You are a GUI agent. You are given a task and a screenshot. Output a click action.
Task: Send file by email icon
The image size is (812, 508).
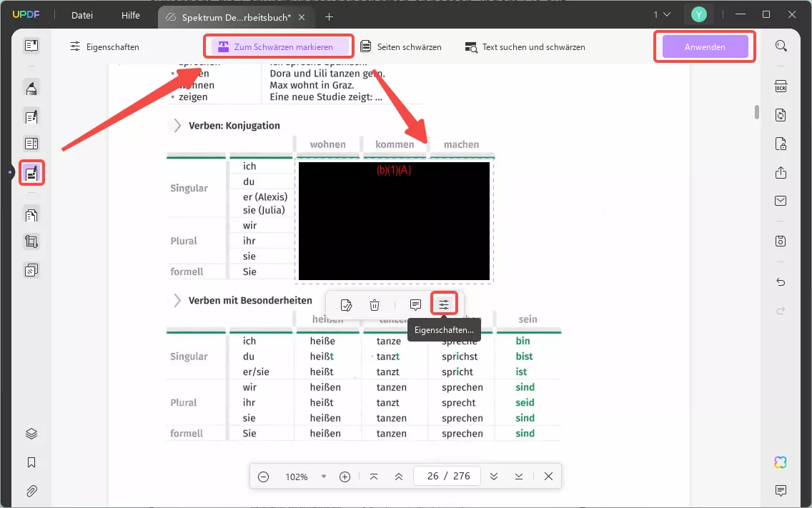(x=781, y=201)
